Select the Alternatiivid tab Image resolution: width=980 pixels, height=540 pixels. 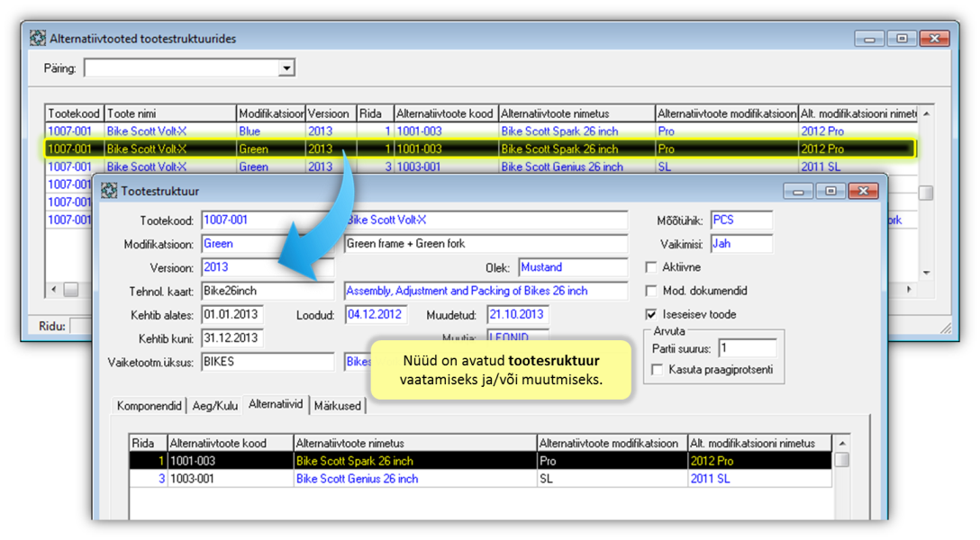[x=276, y=404]
